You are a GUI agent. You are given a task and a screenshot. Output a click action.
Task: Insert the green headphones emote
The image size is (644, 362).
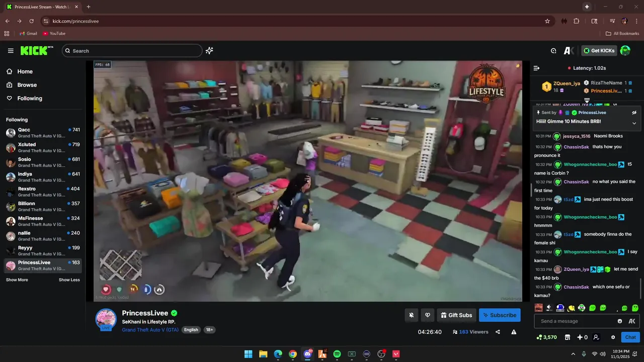[x=582, y=308]
